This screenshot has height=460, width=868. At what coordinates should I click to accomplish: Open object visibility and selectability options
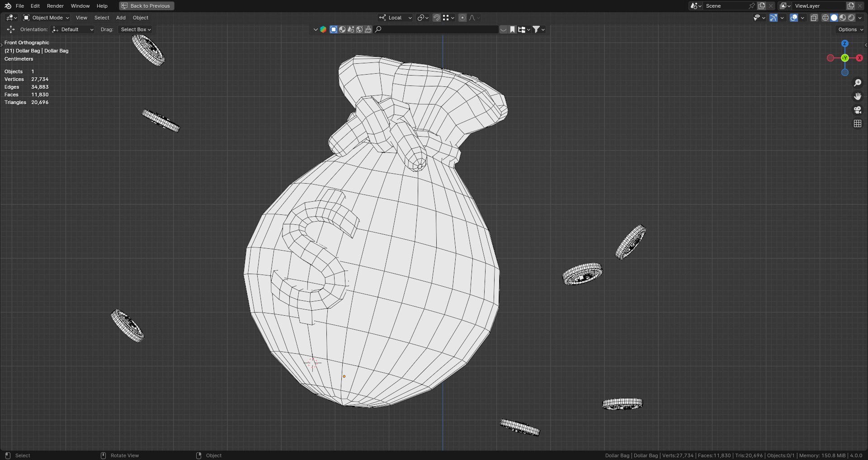759,18
